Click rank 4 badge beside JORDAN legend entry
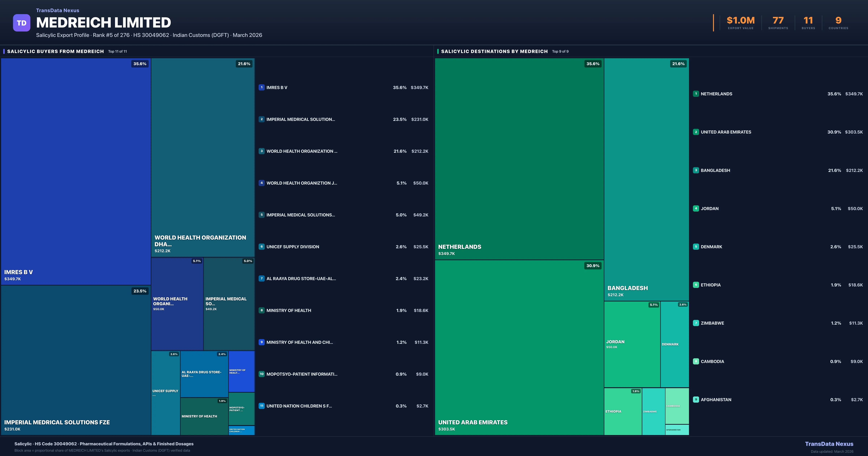This screenshot has width=868, height=456. point(696,208)
